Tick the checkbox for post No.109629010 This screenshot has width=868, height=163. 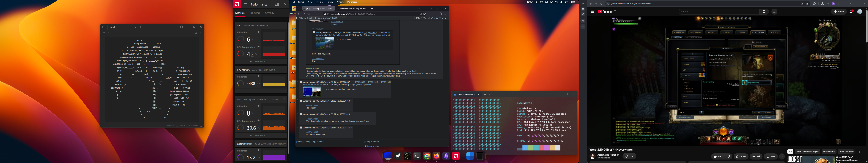301,114
